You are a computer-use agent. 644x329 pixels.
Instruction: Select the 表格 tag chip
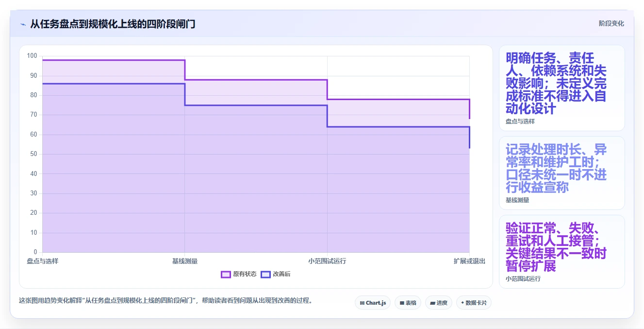pyautogui.click(x=408, y=303)
